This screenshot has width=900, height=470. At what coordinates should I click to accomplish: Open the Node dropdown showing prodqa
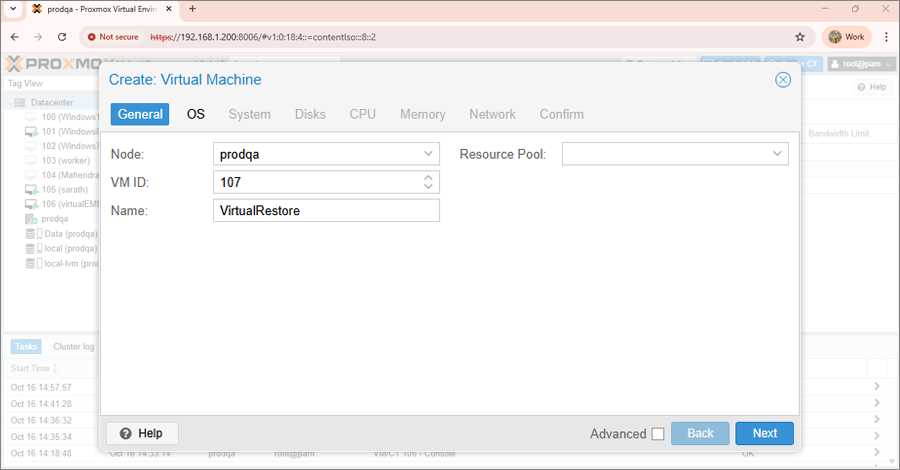click(x=428, y=154)
